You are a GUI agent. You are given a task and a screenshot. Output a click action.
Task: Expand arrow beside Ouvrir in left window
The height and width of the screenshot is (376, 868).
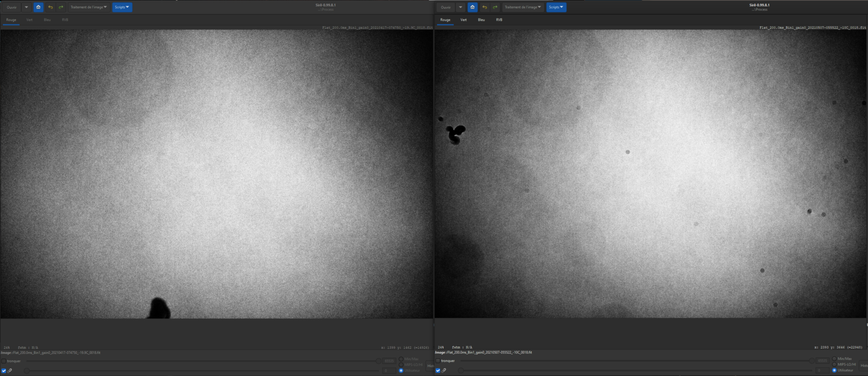25,8
